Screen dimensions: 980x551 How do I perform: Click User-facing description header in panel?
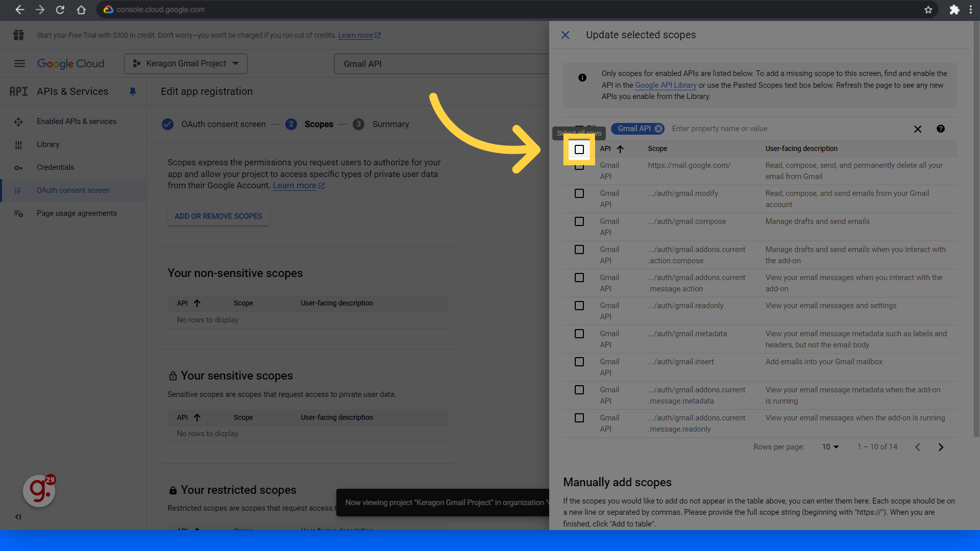coord(801,149)
